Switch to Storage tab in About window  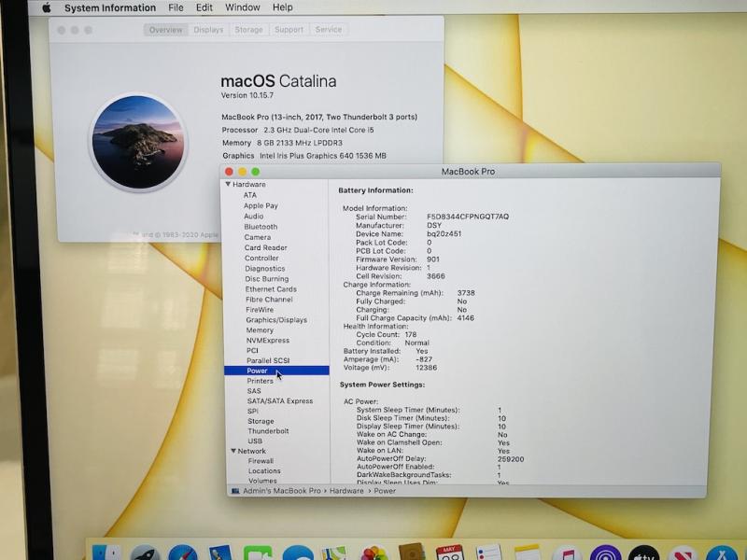(248, 30)
